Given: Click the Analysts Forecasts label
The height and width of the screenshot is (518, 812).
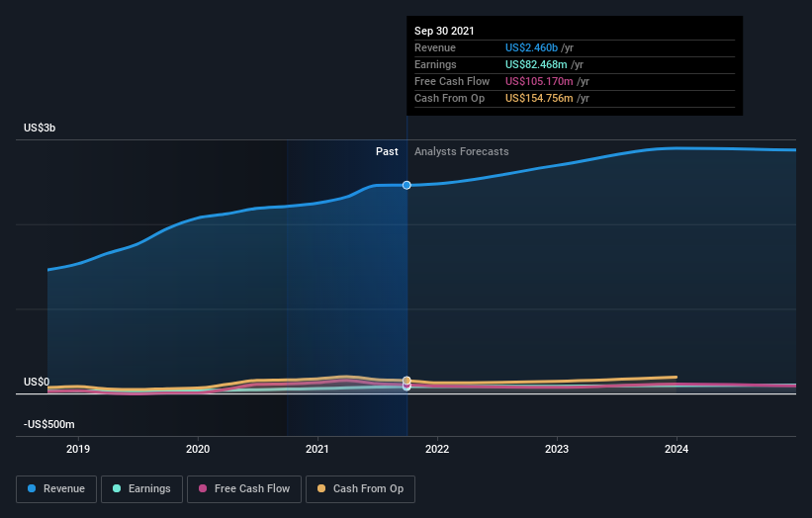Looking at the screenshot, I should tap(462, 151).
